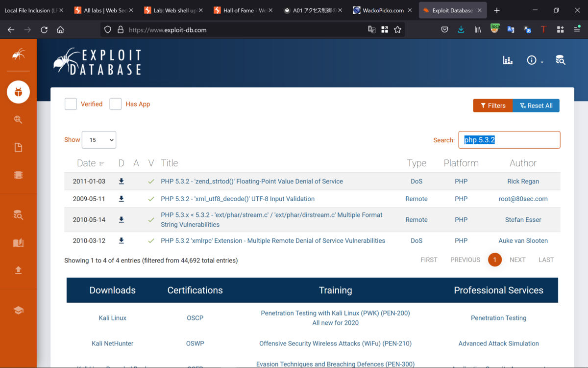
Task: Tick the Has App checkbox
Action: tap(116, 104)
